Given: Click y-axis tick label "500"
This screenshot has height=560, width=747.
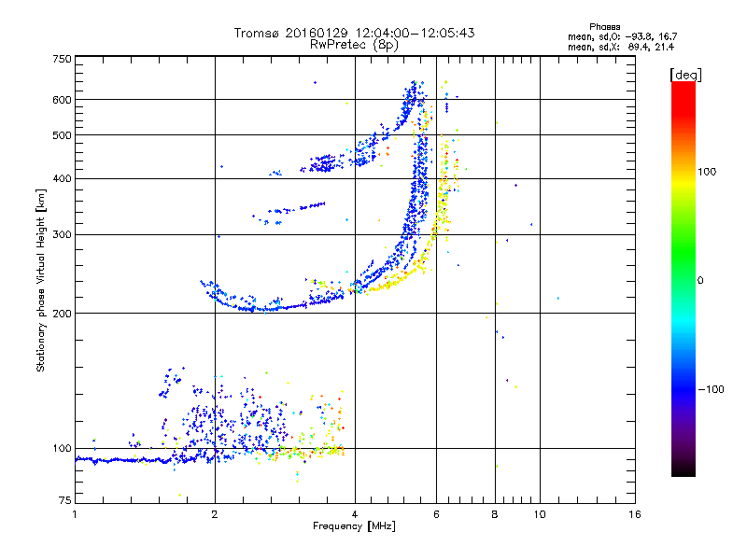Looking at the screenshot, I should click(63, 135).
